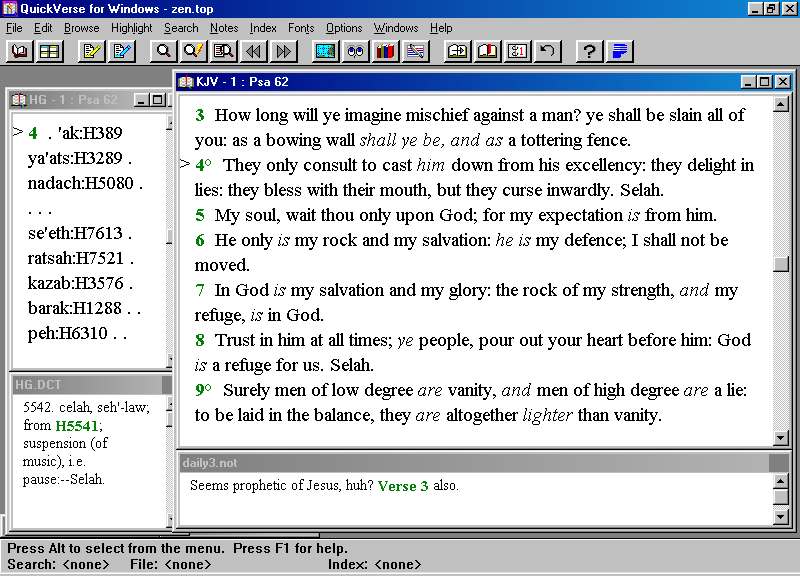
Task: Open the Options menu
Action: click(344, 28)
